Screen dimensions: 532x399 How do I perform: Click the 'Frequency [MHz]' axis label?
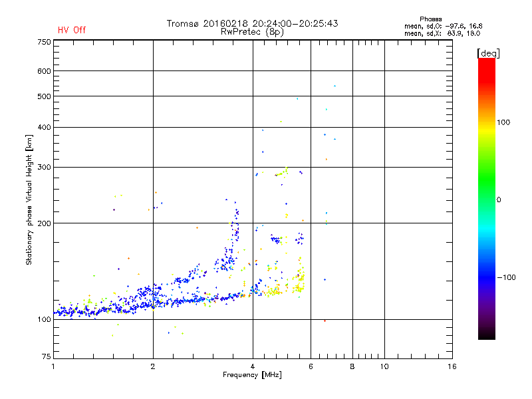252,375
